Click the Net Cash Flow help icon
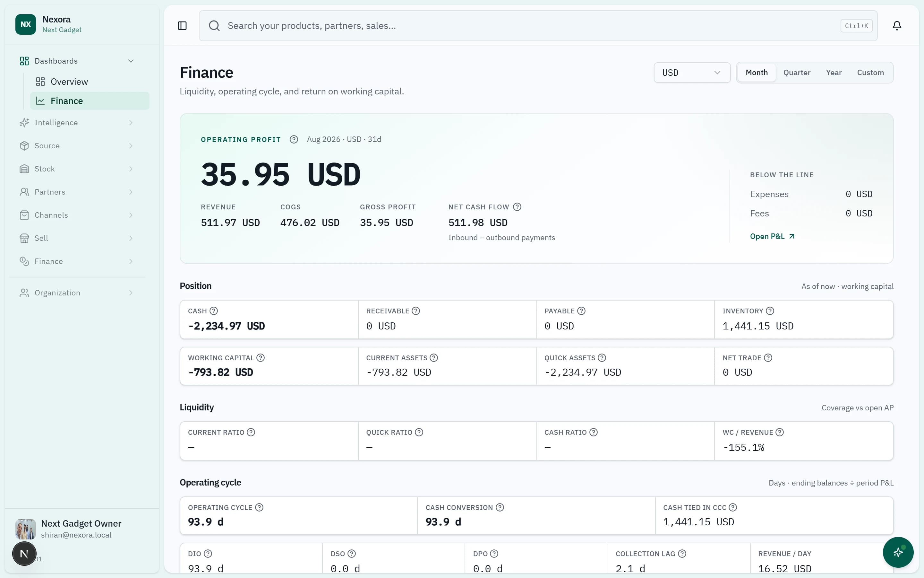924x578 pixels. tap(517, 207)
